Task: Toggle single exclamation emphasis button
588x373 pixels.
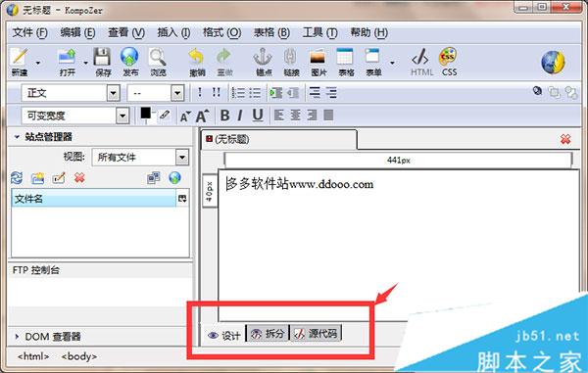Action: point(200,92)
